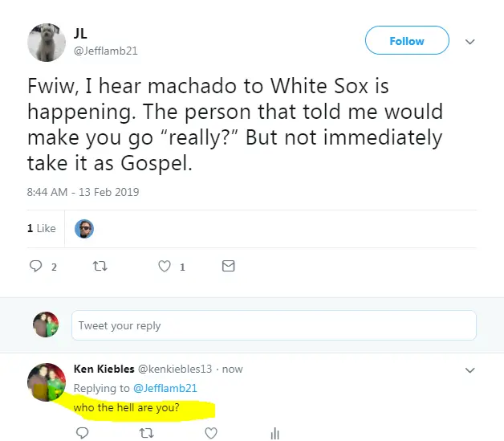
Task: Open Ken Kiebles reply options chevron
Action: 470,370
